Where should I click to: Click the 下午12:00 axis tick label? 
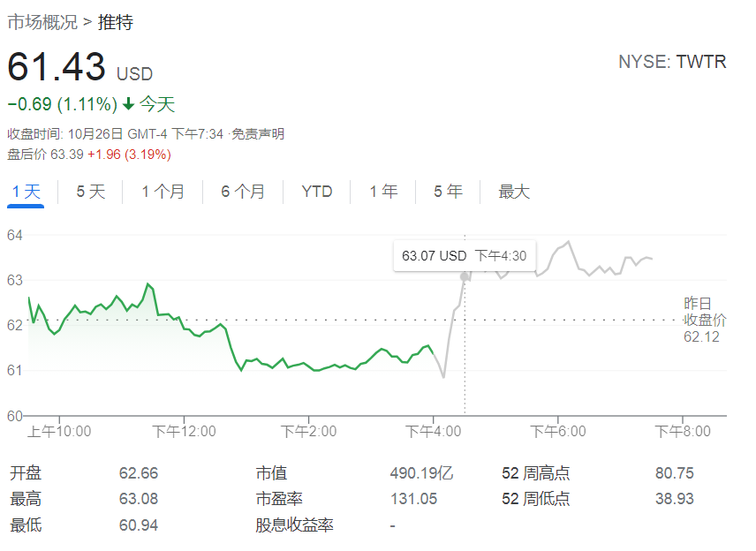[x=185, y=431]
